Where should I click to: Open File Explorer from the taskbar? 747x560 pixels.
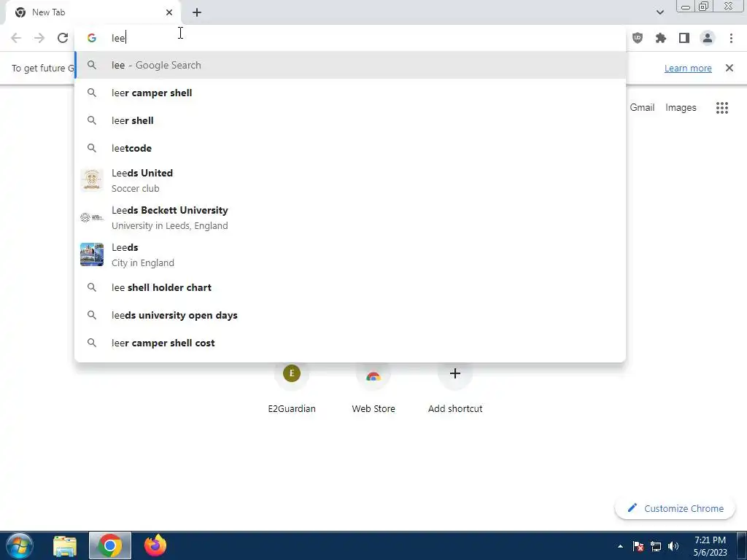click(65, 545)
